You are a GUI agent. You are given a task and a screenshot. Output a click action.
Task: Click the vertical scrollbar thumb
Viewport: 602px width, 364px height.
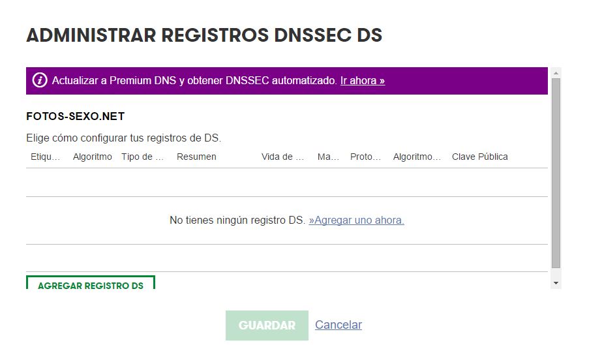click(x=556, y=173)
